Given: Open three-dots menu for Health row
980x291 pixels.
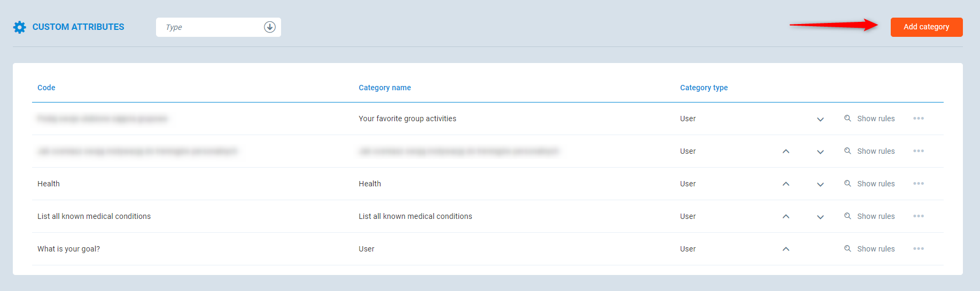Looking at the screenshot, I should pyautogui.click(x=918, y=184).
